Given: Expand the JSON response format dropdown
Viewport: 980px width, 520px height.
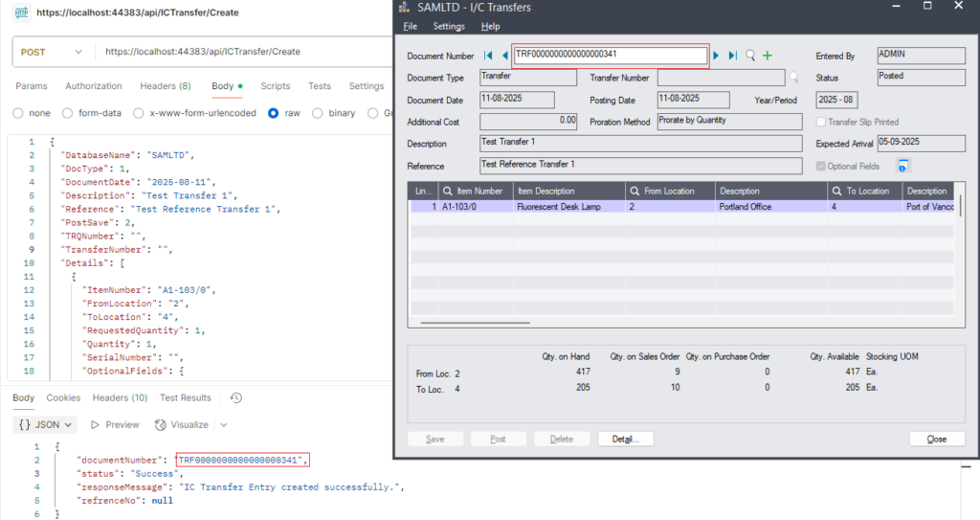Looking at the screenshot, I should (x=46, y=424).
